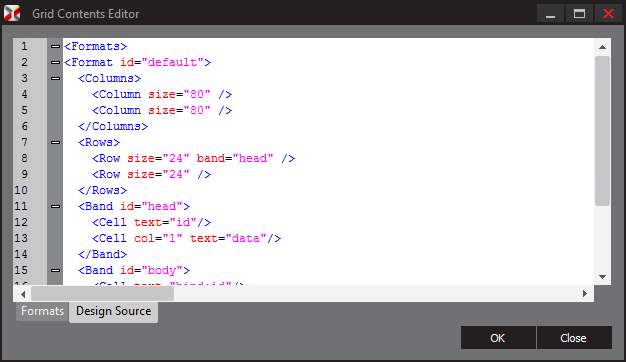Close the window with red X

pos(608,14)
